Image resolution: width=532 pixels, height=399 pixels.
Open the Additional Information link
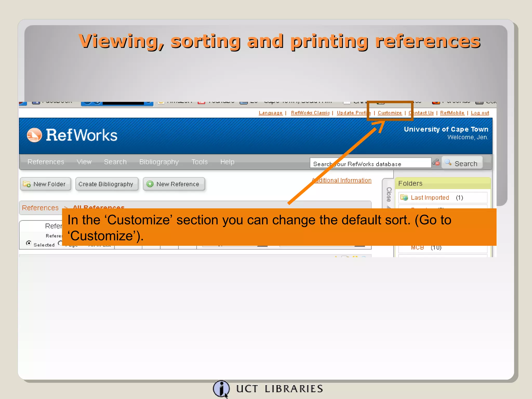(x=342, y=180)
